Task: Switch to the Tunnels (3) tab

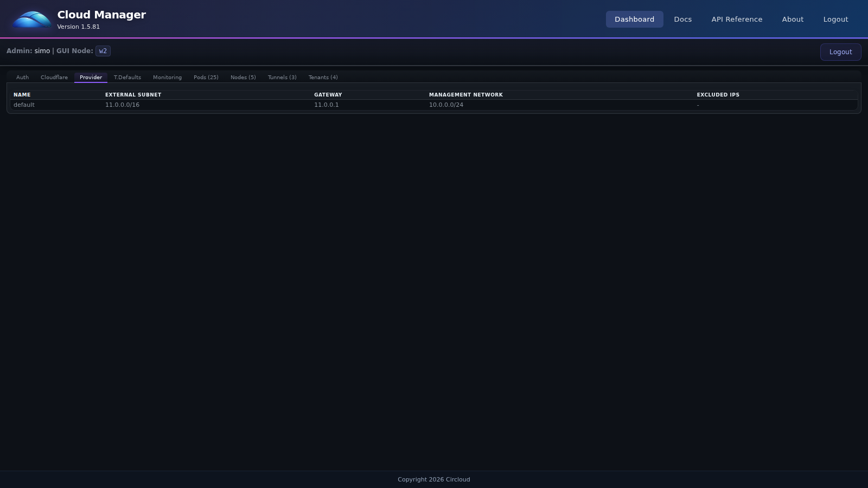Action: pyautogui.click(x=282, y=77)
